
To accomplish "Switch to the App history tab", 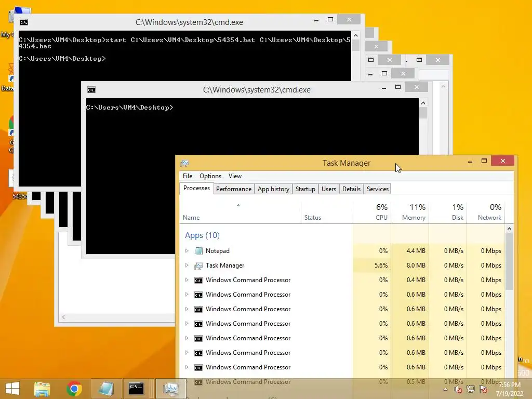I will tap(273, 189).
